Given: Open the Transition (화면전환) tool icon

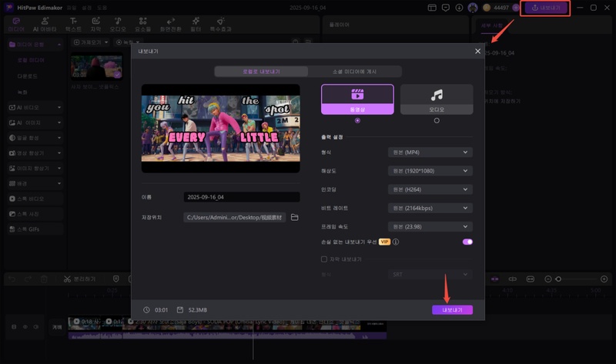Looking at the screenshot, I should point(170,24).
